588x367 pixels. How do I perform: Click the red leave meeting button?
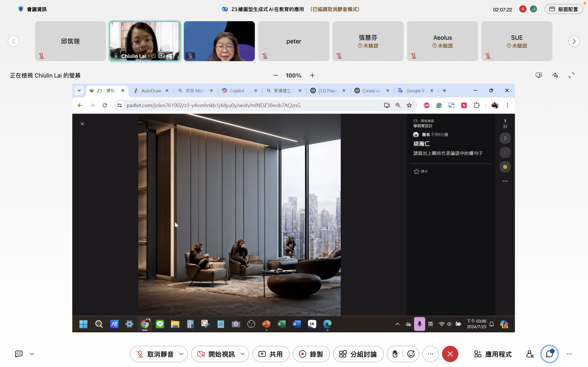coord(450,354)
